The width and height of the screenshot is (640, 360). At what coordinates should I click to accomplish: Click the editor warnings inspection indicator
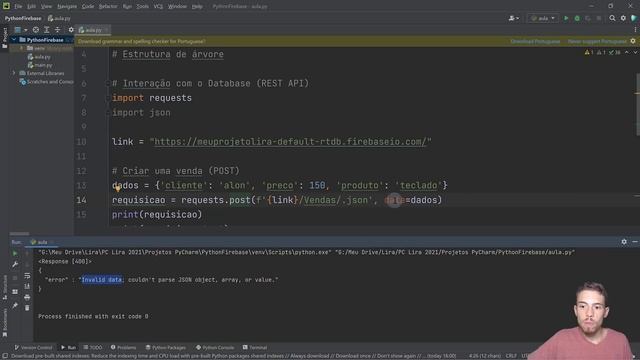pos(602,53)
